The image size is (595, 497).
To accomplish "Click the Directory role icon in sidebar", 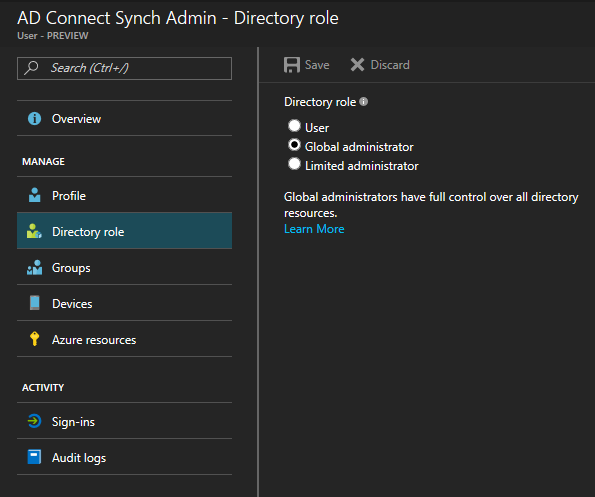I will (34, 231).
